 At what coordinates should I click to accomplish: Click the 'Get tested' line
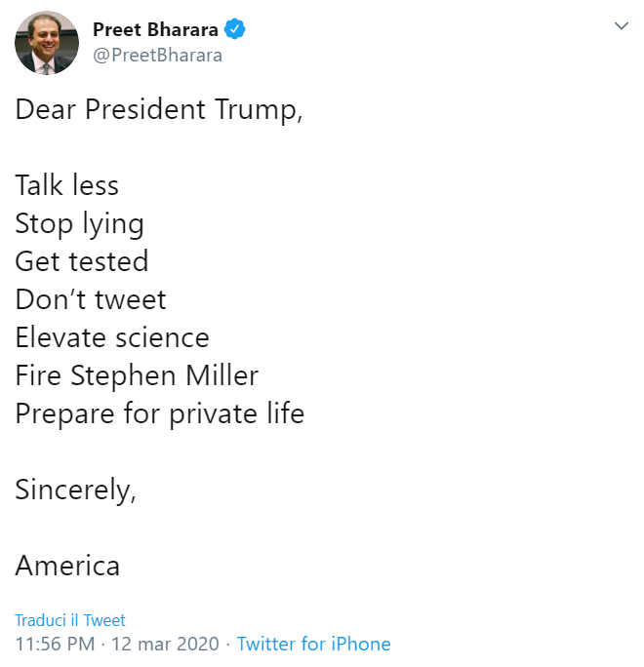[81, 261]
